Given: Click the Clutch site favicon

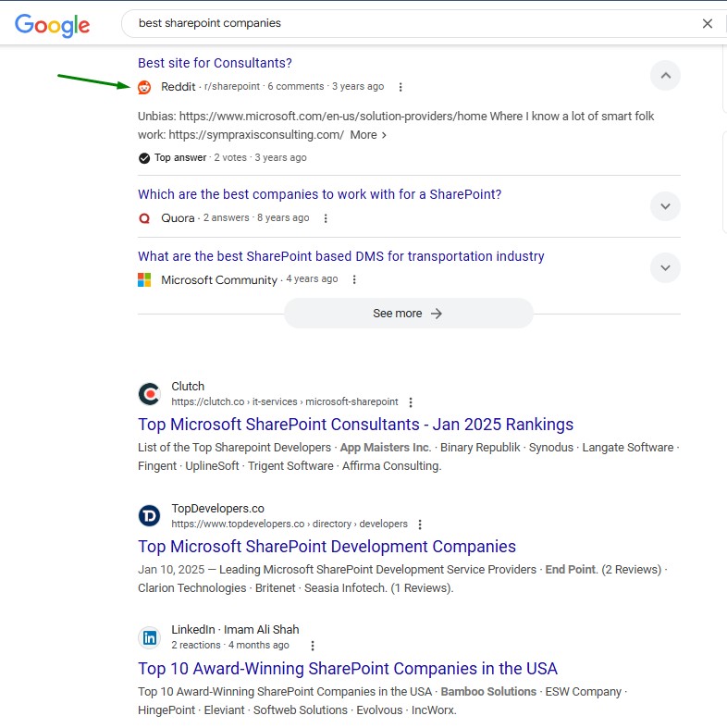Looking at the screenshot, I should (x=150, y=394).
